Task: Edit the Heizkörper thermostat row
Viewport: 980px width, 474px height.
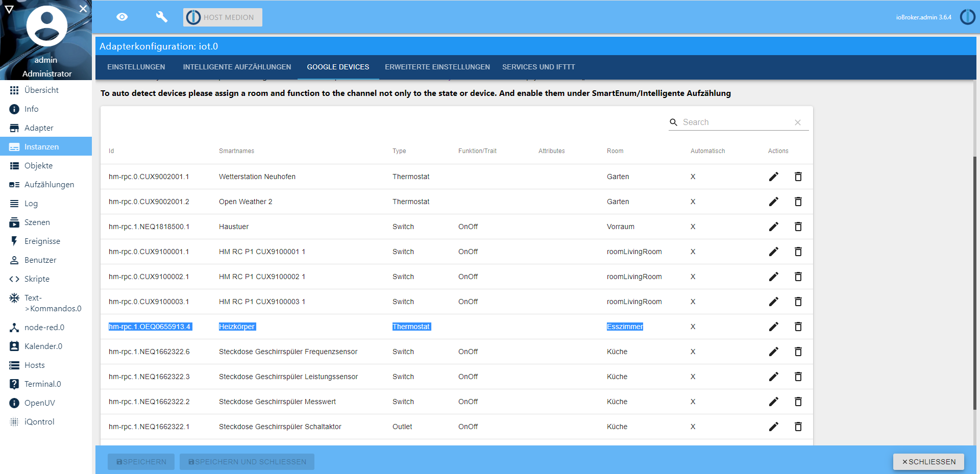Action: 774,327
